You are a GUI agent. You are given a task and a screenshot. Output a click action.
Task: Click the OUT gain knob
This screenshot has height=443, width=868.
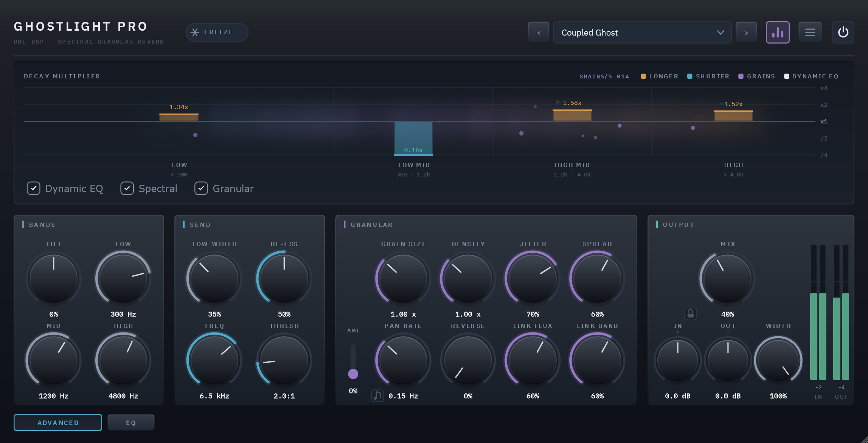coord(728,360)
